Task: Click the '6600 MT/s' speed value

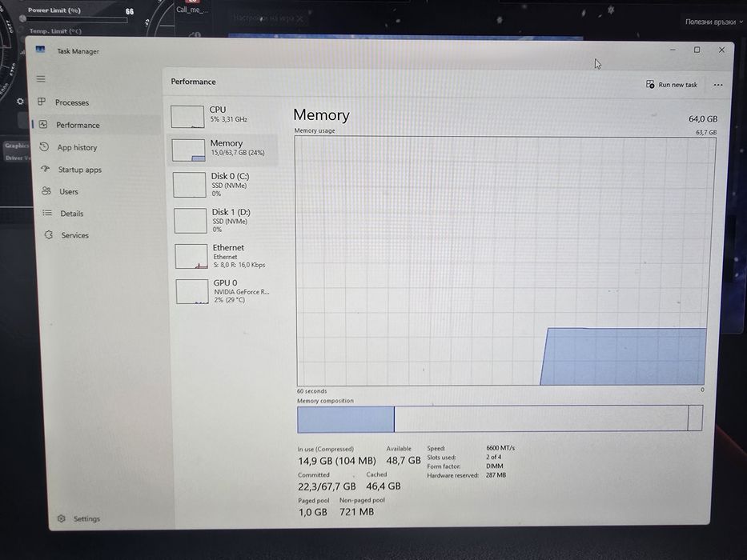Action: point(500,448)
